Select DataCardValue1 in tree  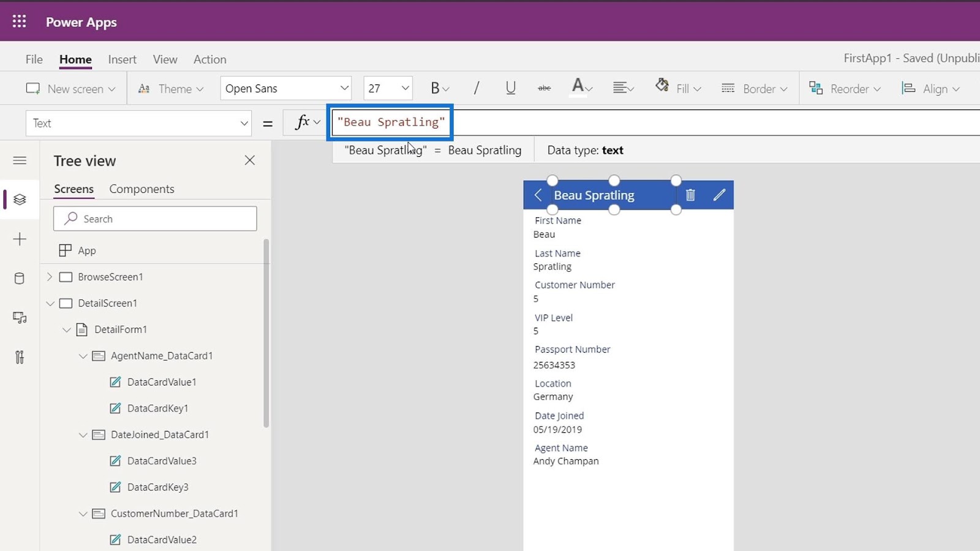pyautogui.click(x=162, y=382)
